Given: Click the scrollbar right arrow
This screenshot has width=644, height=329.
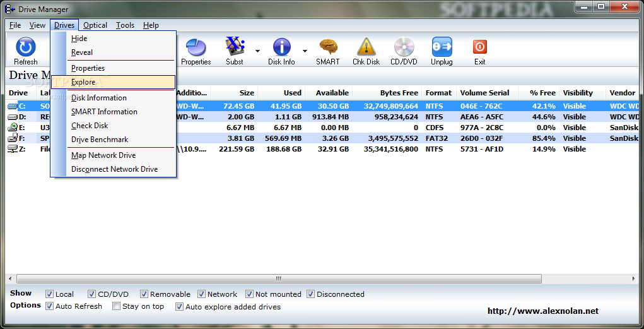Looking at the screenshot, I should pyautogui.click(x=633, y=278).
